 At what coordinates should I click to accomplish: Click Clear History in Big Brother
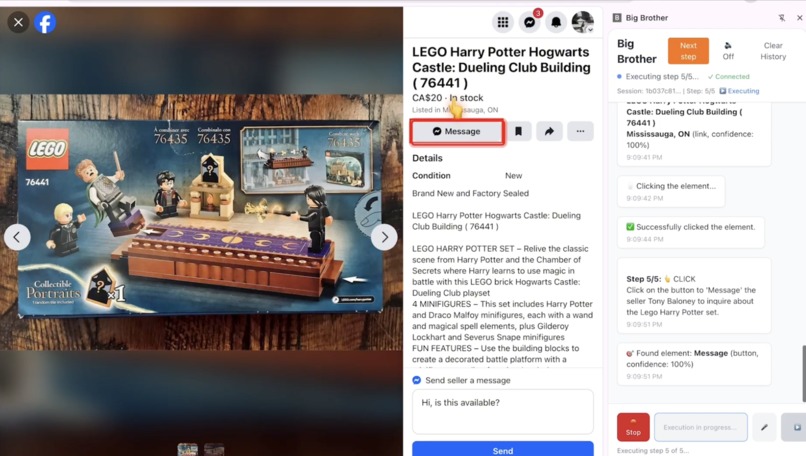click(773, 51)
